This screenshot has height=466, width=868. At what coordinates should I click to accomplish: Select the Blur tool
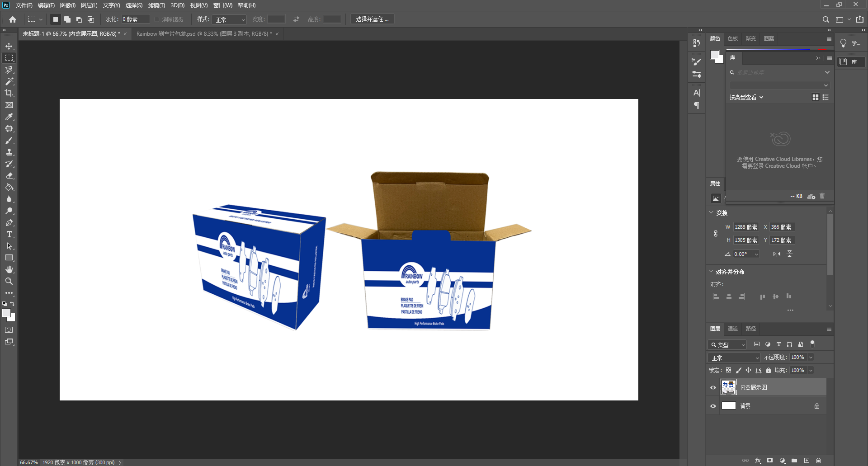[x=9, y=199]
